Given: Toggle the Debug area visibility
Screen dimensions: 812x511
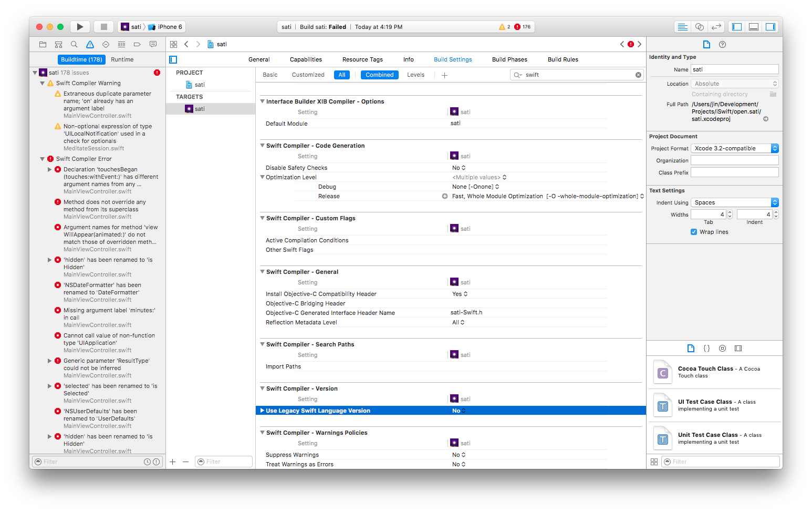Looking at the screenshot, I should pyautogui.click(x=754, y=27).
